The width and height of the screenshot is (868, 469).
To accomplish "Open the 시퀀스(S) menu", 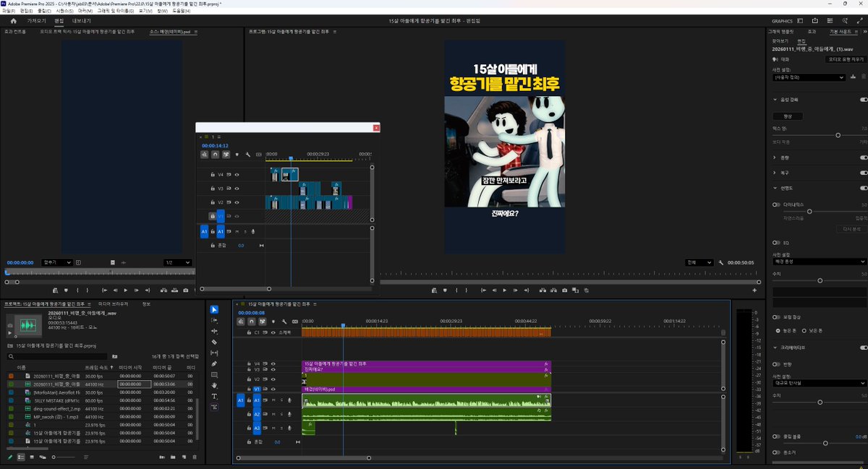I will point(64,11).
